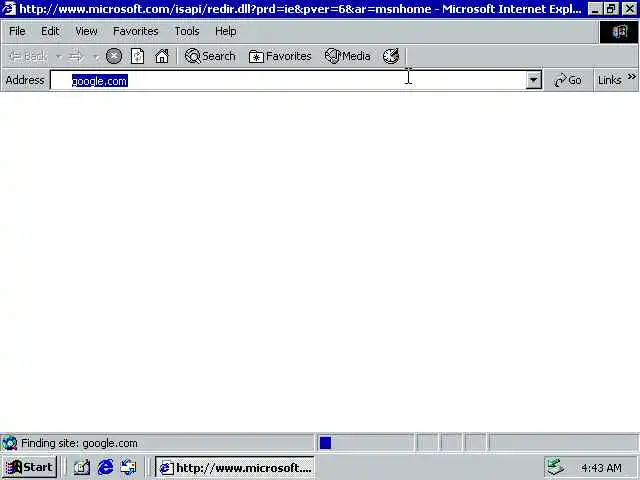Open the File menu
Viewport: 640px width, 480px height.
tap(17, 31)
